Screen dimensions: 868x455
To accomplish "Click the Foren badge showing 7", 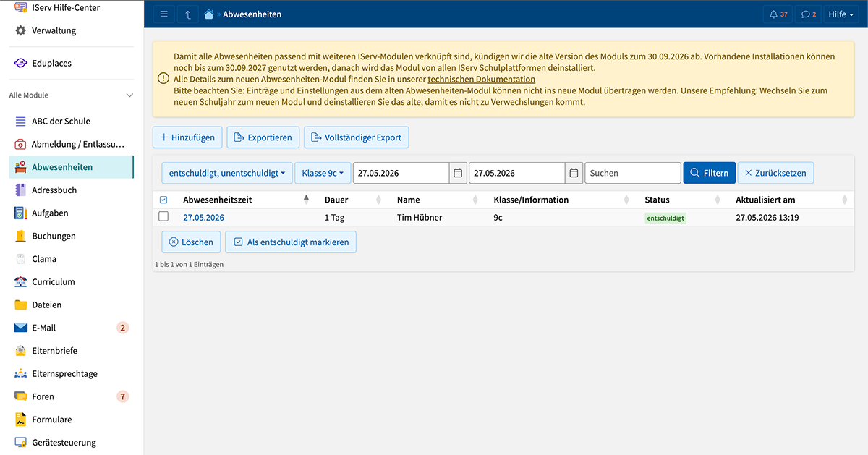I will tap(122, 396).
